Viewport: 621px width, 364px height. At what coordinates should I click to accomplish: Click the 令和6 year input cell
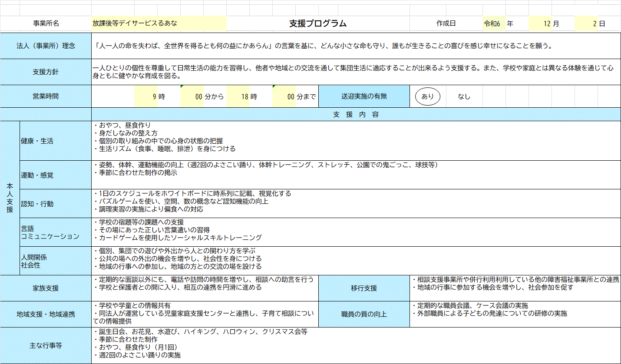point(495,24)
